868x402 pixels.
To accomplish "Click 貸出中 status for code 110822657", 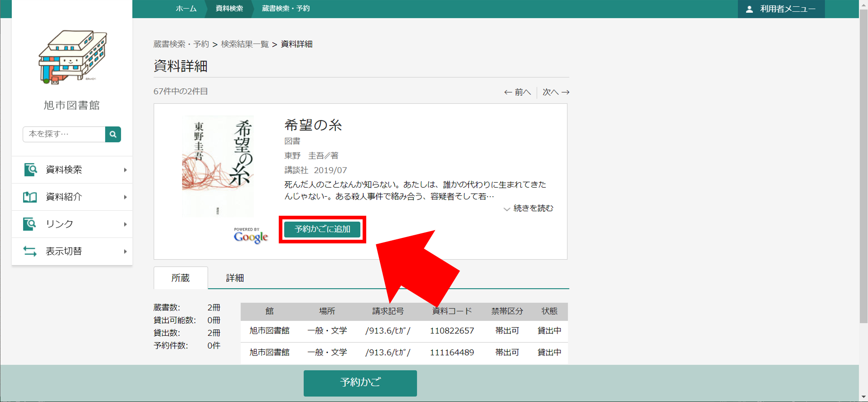I will pos(549,331).
